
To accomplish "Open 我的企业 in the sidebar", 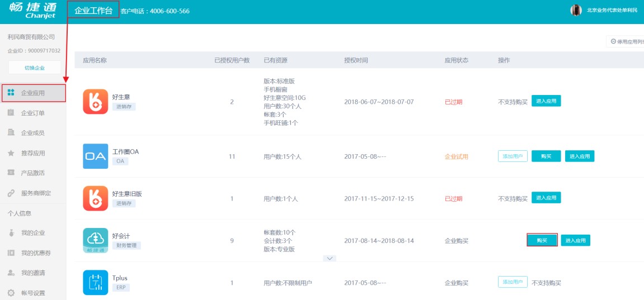I will pos(33,233).
